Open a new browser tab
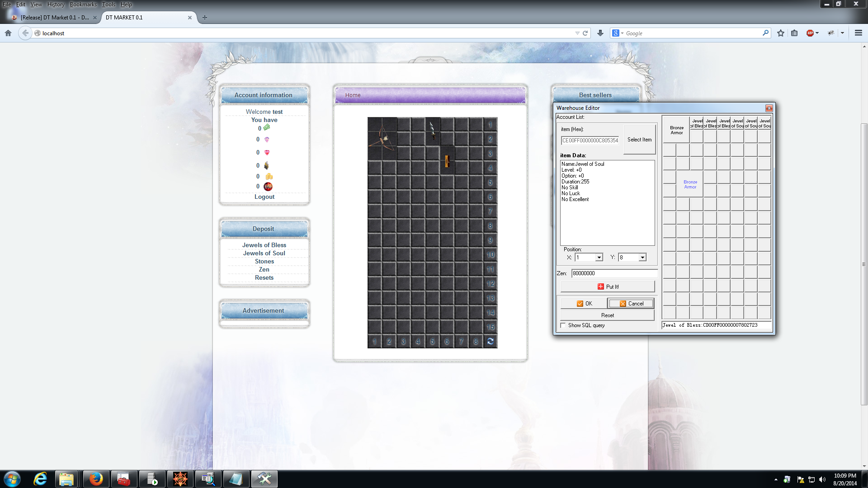The height and width of the screenshot is (488, 868). pos(205,18)
